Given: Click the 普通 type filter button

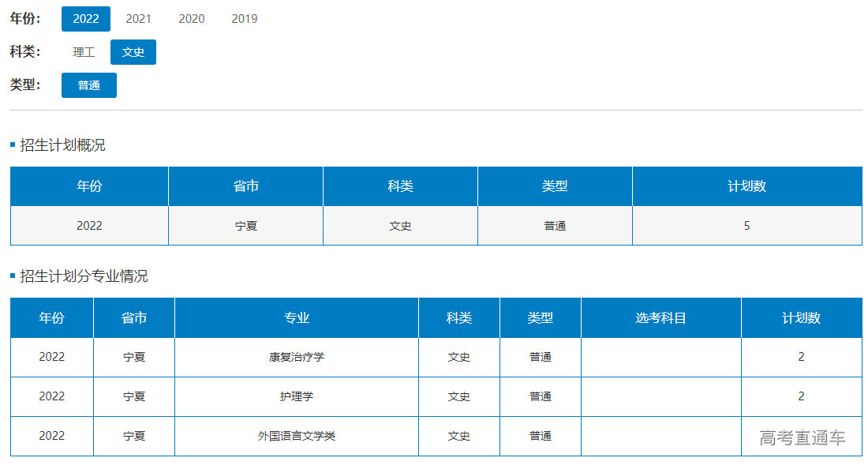Looking at the screenshot, I should click(89, 85).
